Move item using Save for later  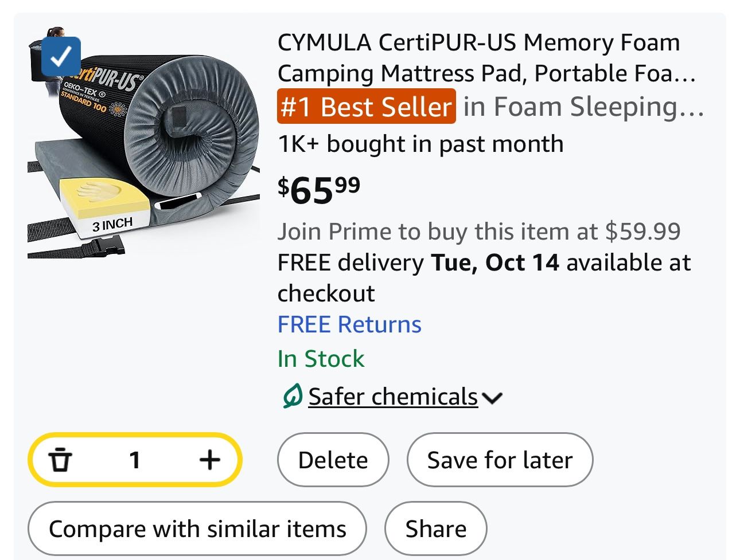500,460
